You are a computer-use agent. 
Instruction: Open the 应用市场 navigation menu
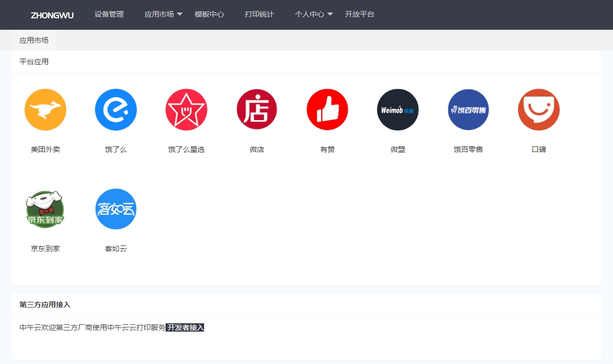(159, 15)
